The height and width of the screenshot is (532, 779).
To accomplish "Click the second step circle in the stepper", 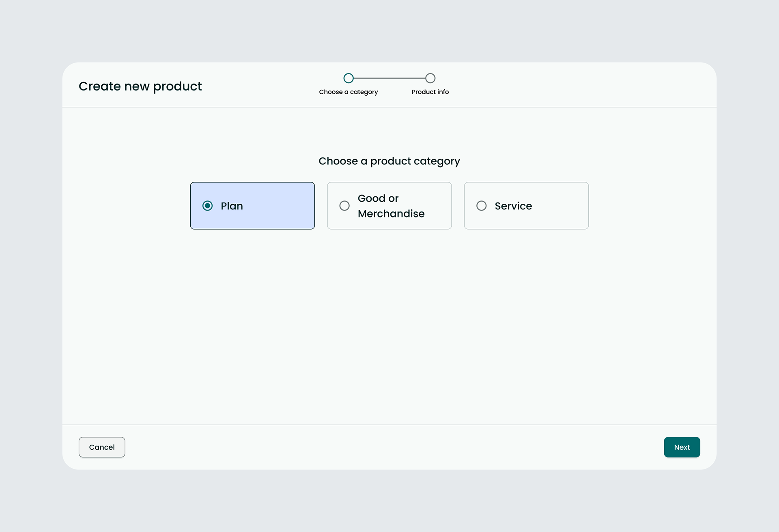I will tap(430, 78).
